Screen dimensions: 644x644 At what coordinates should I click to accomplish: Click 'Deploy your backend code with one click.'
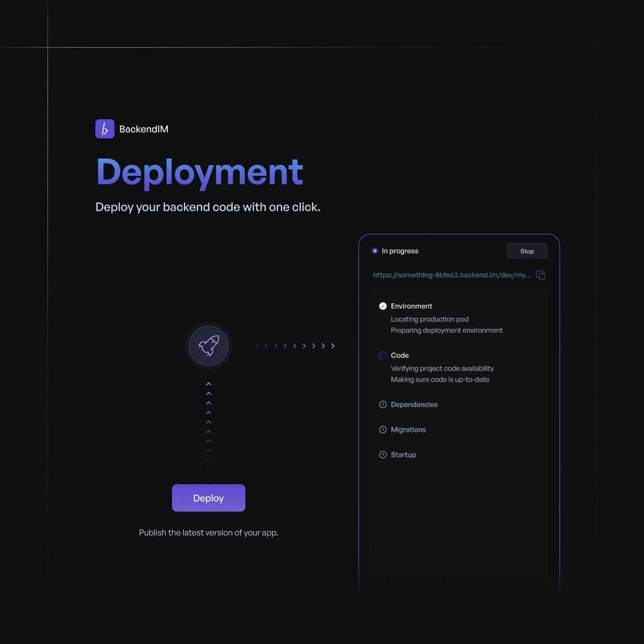point(208,207)
